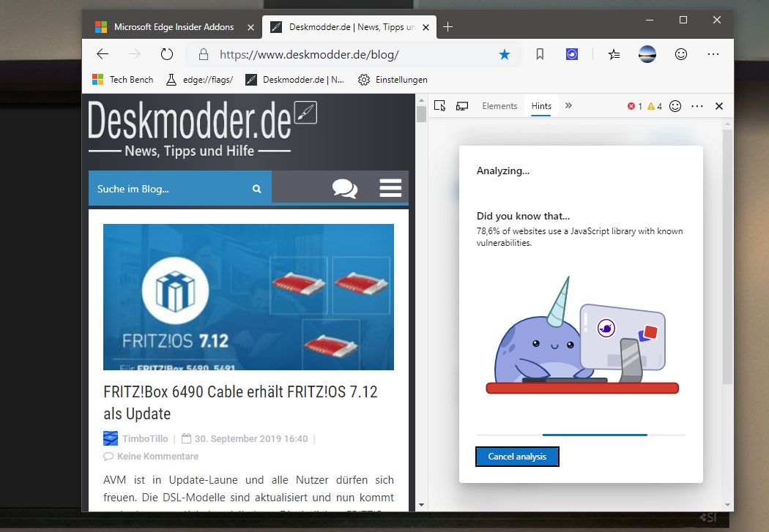Screen dimensions: 769x532
Task: Click the blue swirl extension icon
Action: [x=572, y=54]
